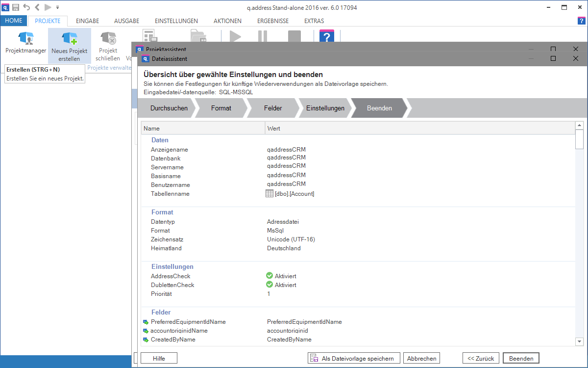Click the save disk icon in title bar
The height and width of the screenshot is (368, 588).
16,7
